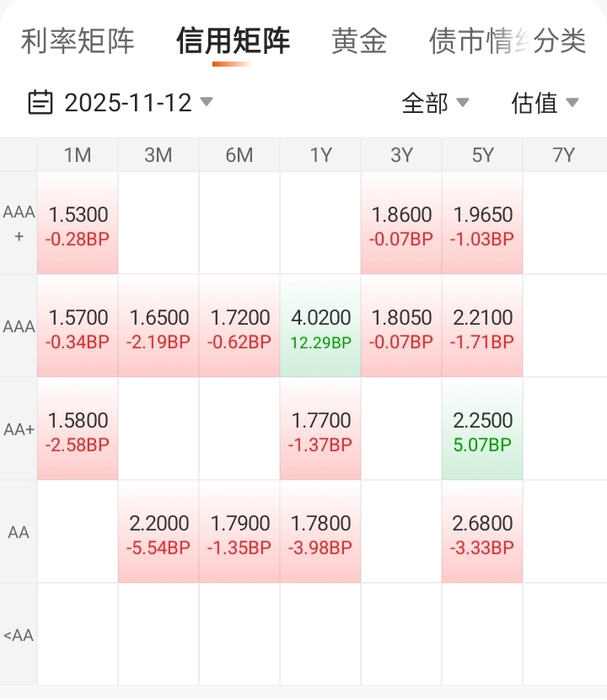The height and width of the screenshot is (700, 607).
Task: Open the 黄金 tab
Action: tap(359, 40)
